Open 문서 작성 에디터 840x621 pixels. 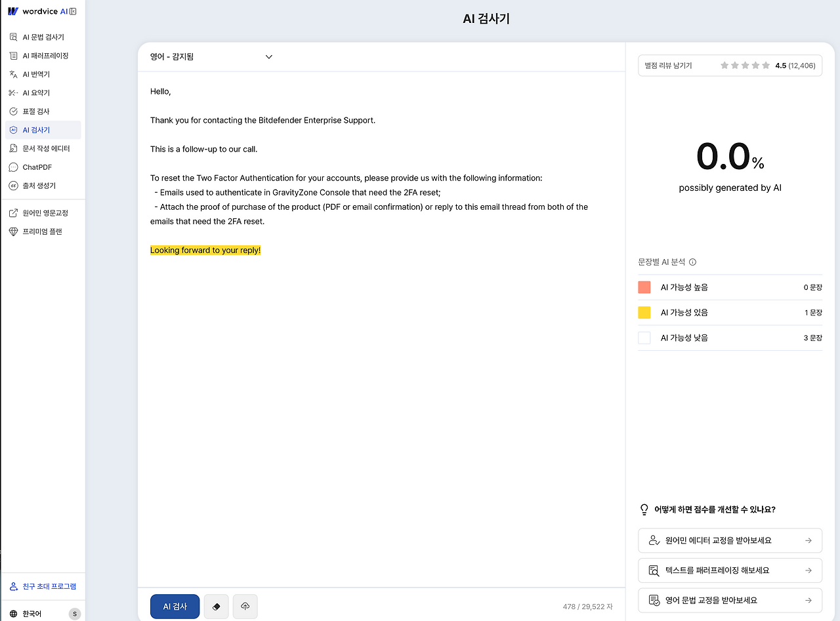(x=43, y=149)
